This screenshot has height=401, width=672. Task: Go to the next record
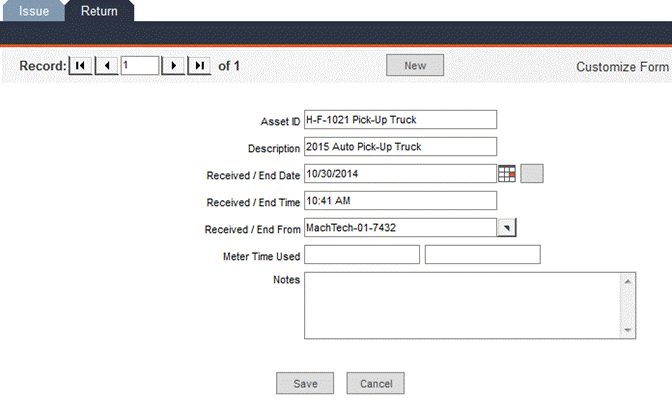[174, 66]
